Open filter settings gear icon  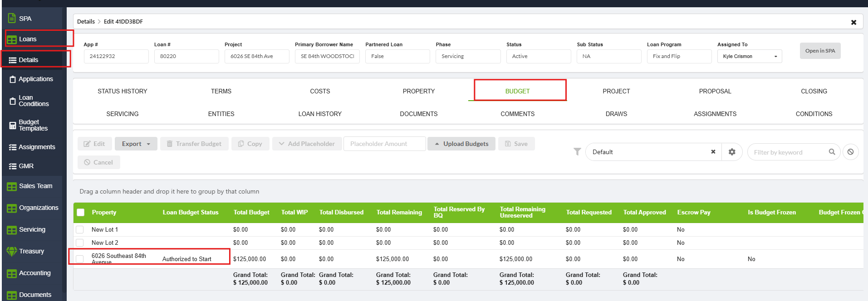732,152
